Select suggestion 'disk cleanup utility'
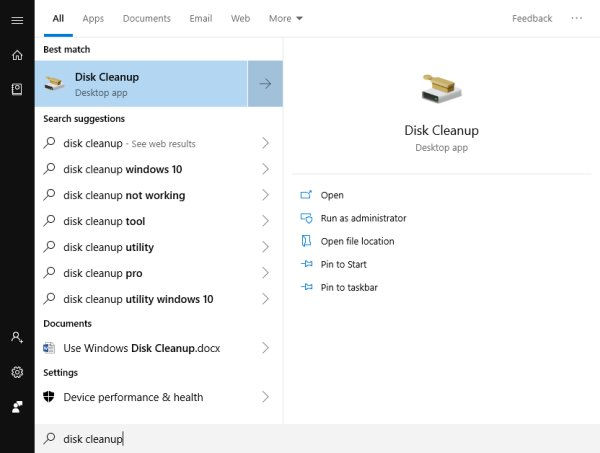 (x=159, y=247)
